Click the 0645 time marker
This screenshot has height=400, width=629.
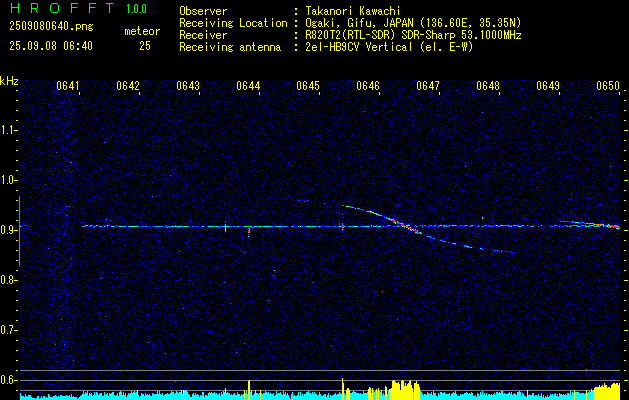[x=308, y=86]
